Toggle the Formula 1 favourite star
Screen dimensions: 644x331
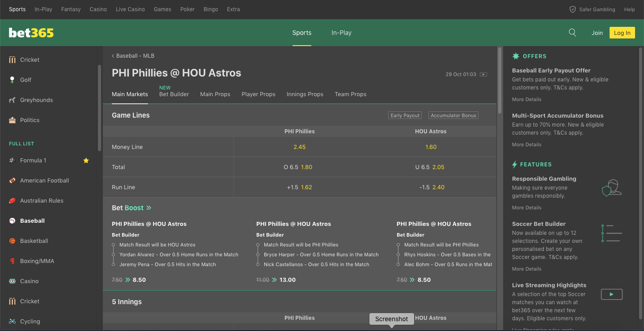coord(86,160)
